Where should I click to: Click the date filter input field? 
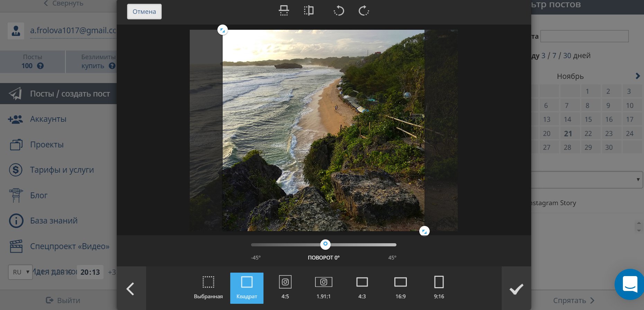coord(584,36)
